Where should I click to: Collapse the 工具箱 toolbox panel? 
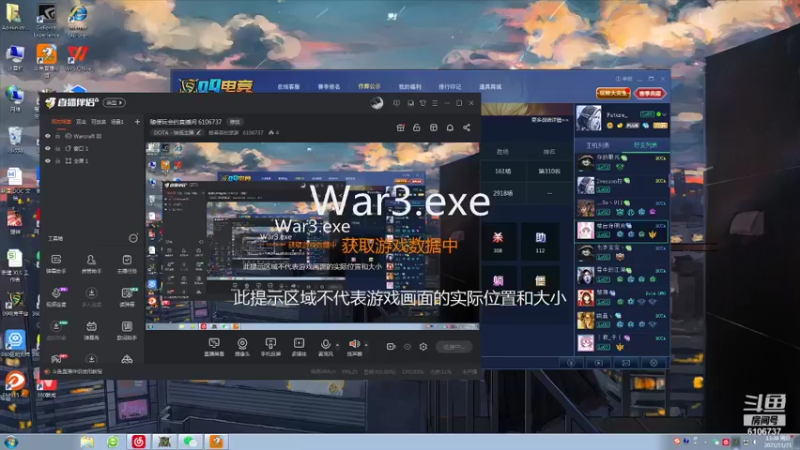coord(133,238)
